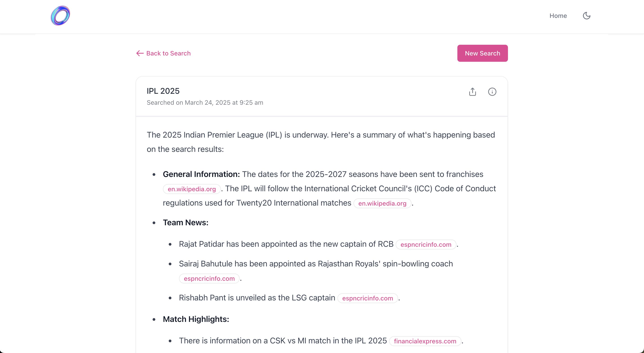
Task: Click the Back to Search link
Action: coord(168,53)
